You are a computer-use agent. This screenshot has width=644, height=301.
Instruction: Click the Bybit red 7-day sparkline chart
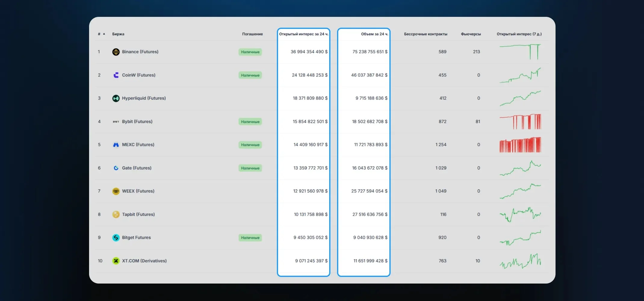point(520,122)
